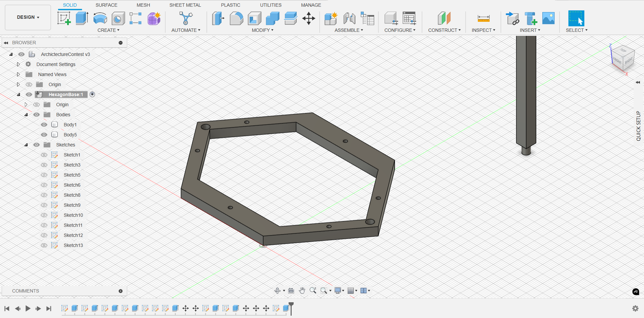The image size is (644, 318).
Task: Switch to the PLASTIC tab
Action: coord(231,5)
